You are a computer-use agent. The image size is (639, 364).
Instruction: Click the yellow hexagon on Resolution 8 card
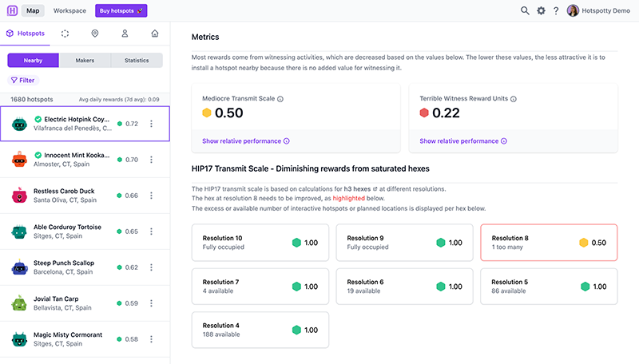coord(583,242)
